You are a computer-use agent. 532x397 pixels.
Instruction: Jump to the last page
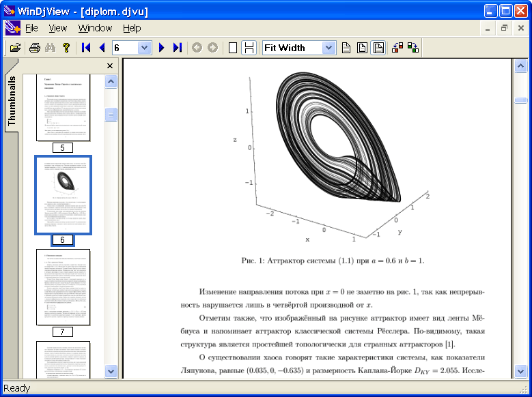pyautogui.click(x=178, y=48)
